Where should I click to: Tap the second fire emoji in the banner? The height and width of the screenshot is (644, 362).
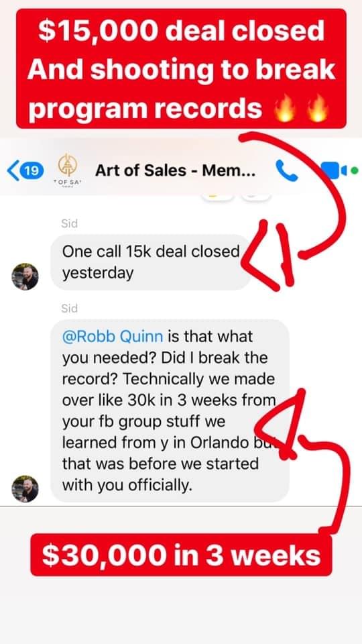tap(318, 109)
